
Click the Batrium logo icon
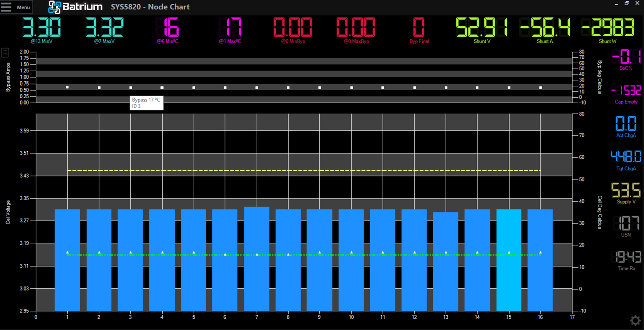pos(54,7)
